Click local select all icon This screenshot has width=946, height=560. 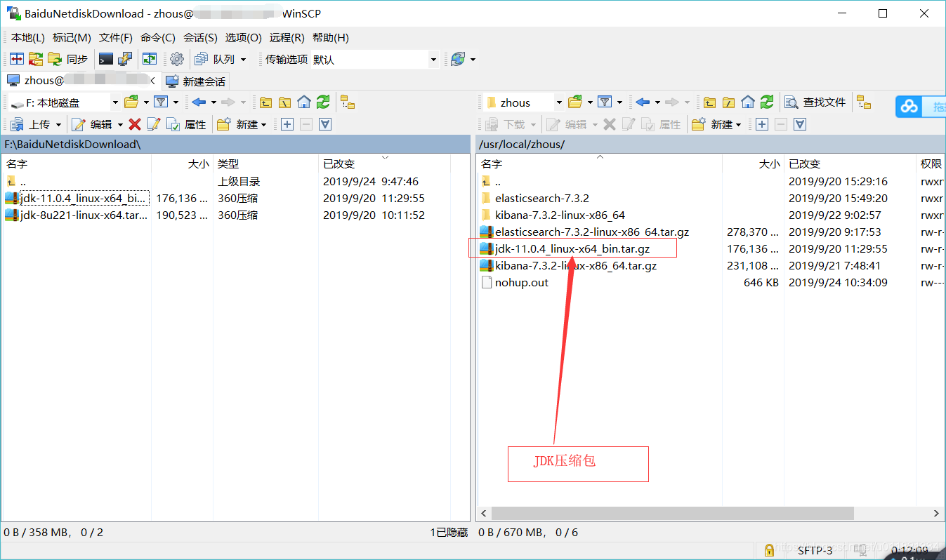(324, 124)
